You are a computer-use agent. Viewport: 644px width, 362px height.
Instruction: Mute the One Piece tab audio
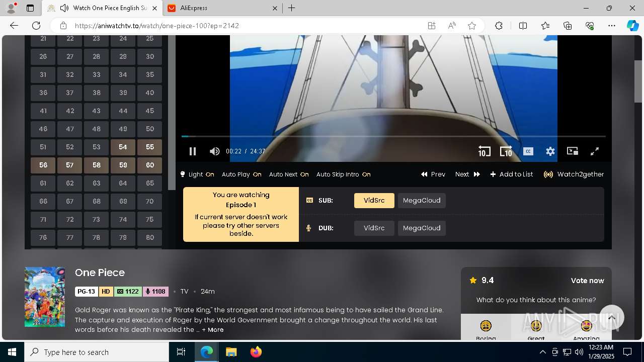coord(64,8)
